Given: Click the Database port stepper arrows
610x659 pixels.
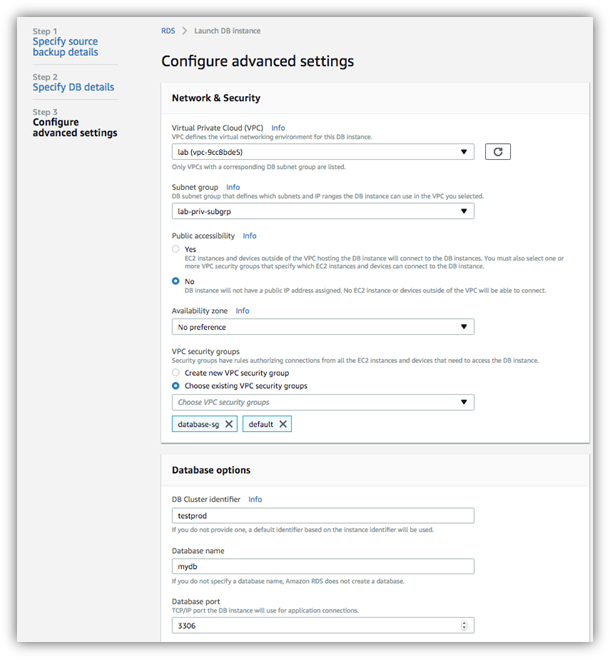Looking at the screenshot, I should click(464, 625).
